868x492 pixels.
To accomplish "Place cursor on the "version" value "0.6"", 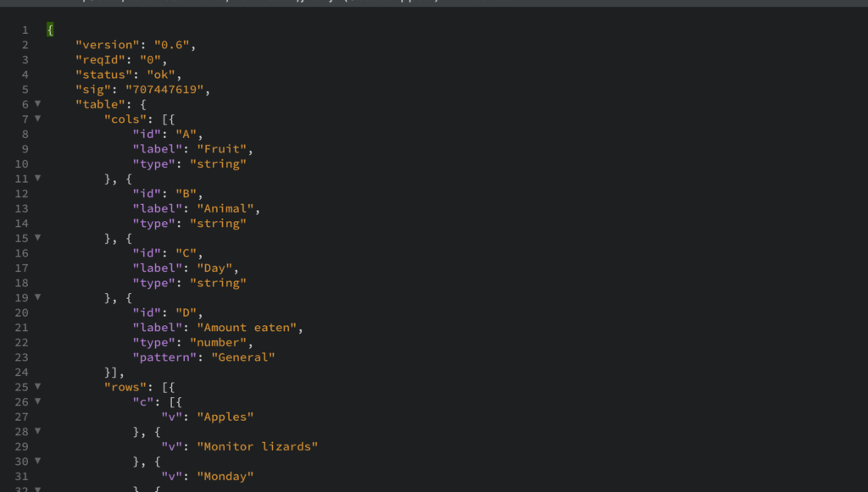I will [174, 44].
